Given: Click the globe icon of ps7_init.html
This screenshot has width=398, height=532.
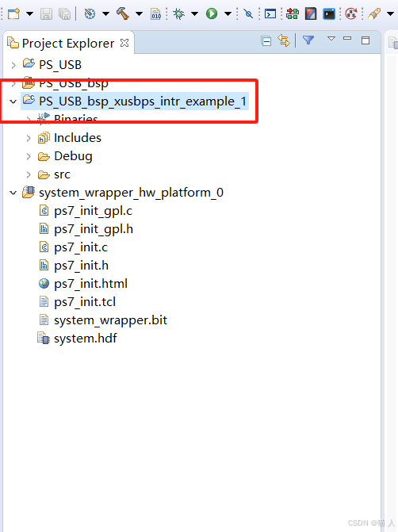Looking at the screenshot, I should (44, 283).
